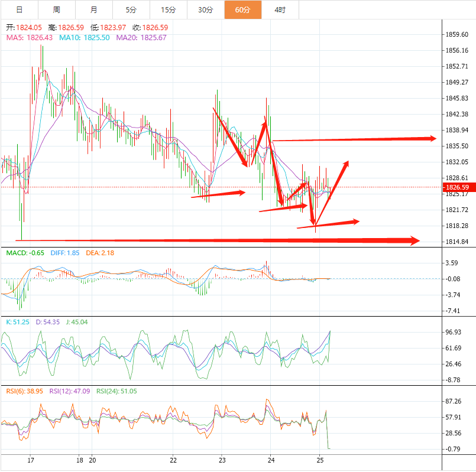
Task: Click the RSI(6): 38.95 label
Action: pyautogui.click(x=25, y=391)
